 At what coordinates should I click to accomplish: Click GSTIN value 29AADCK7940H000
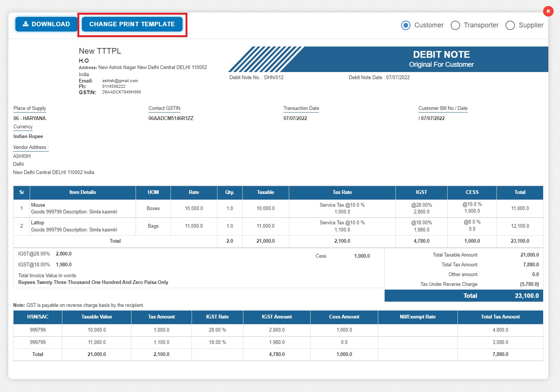tap(122, 92)
